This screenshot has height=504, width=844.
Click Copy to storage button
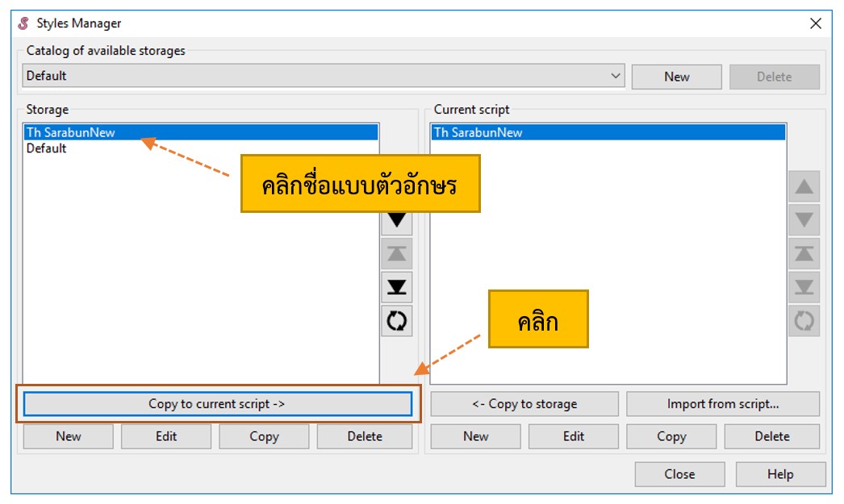tap(524, 404)
